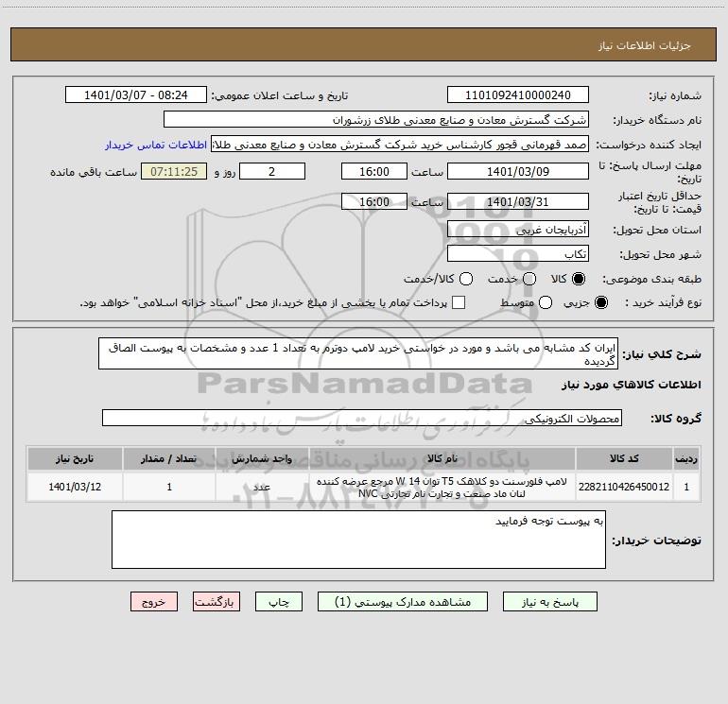
Task: Click the اطلاعات کالاهای مورد نیاز section title
Action: pos(632,385)
